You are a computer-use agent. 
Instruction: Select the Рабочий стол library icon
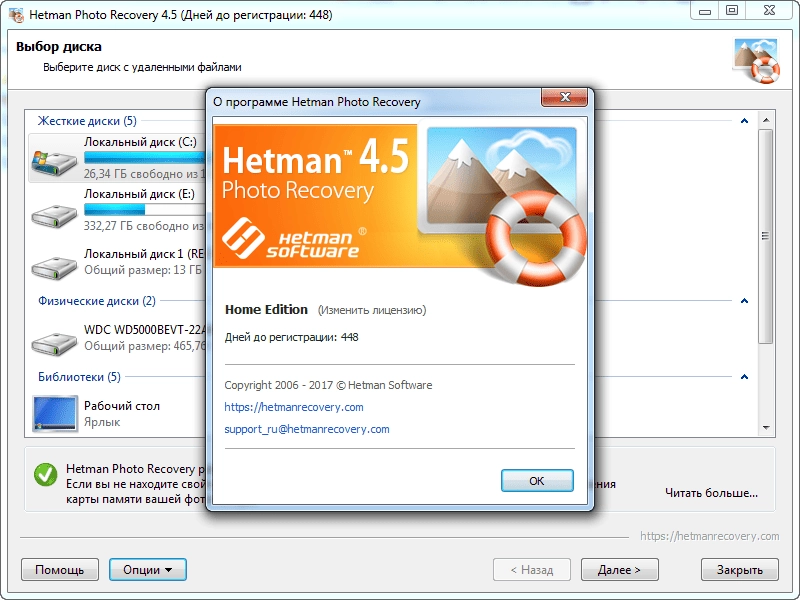point(55,413)
